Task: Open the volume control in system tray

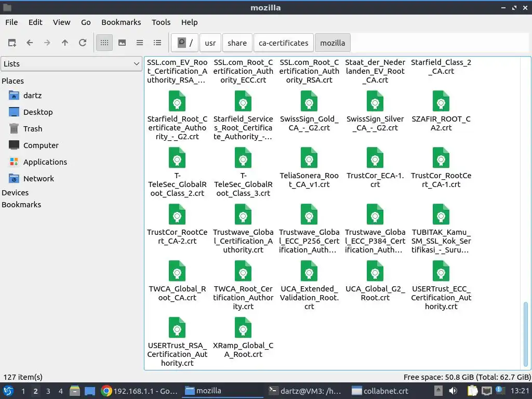Action: pyautogui.click(x=453, y=391)
